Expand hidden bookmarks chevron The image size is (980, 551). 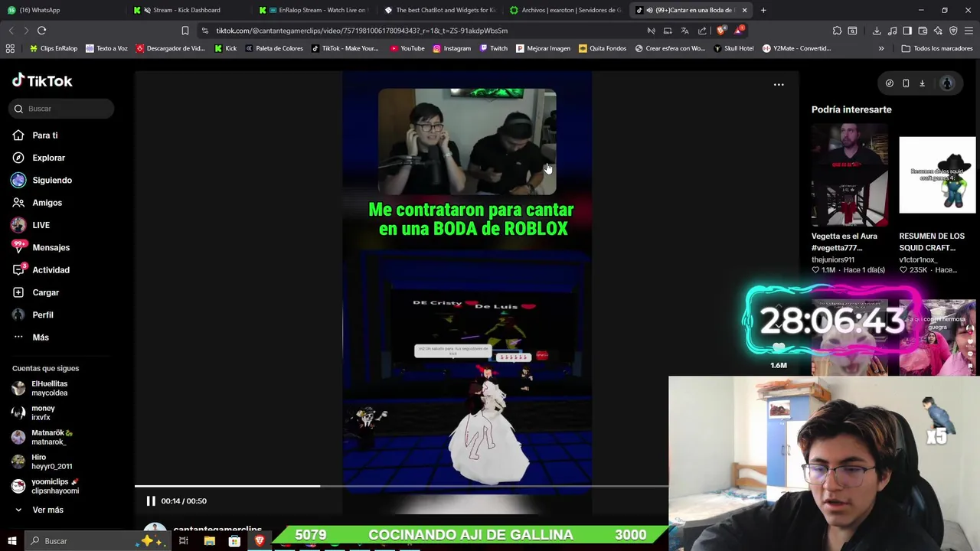pyautogui.click(x=881, y=48)
